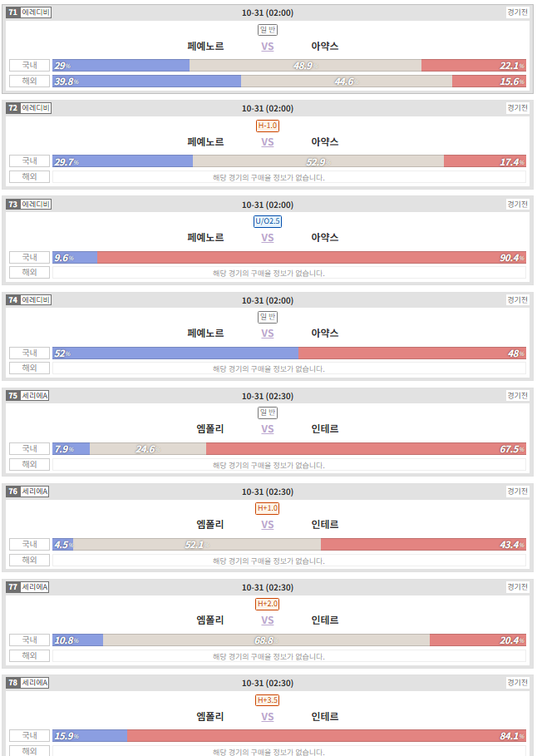Viewport: 537px width, 756px height.
Task: Click the 일반 badge in match 74
Action: (x=268, y=317)
